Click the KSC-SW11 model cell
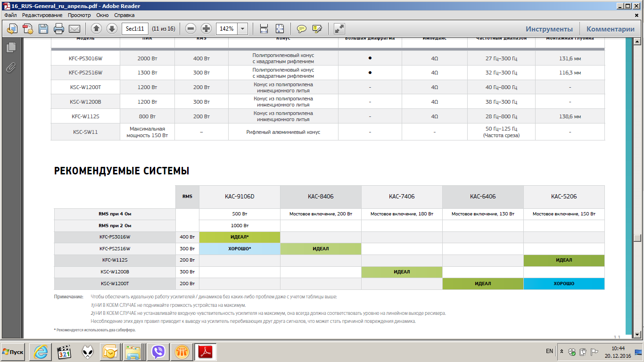 click(85, 132)
